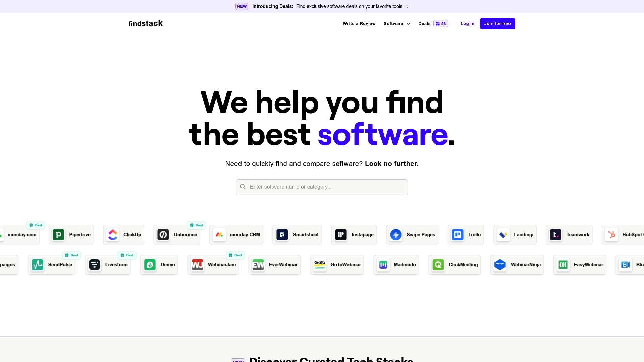Click the Trello app icon
The height and width of the screenshot is (362, 644).
point(458,234)
